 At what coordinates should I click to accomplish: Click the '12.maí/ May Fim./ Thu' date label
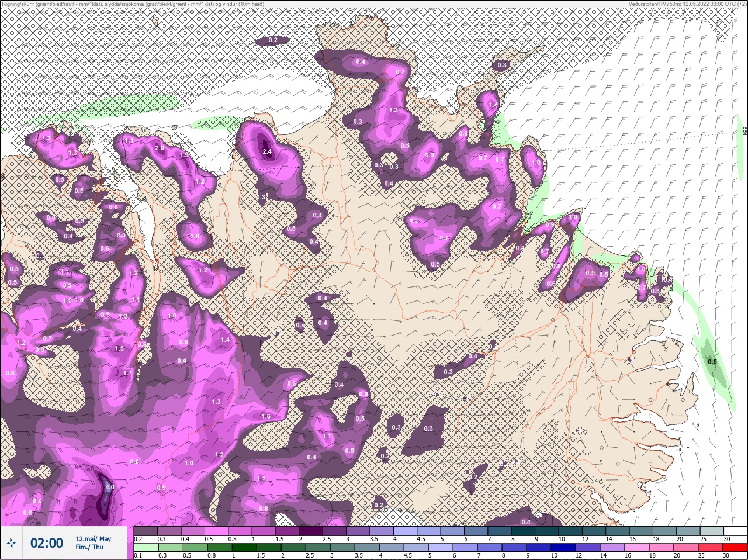pos(93,543)
